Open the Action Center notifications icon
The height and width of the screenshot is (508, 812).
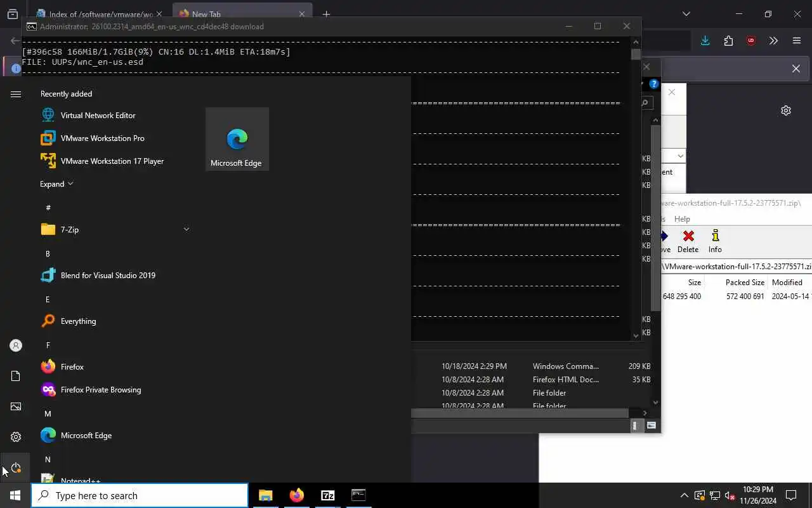791,495
